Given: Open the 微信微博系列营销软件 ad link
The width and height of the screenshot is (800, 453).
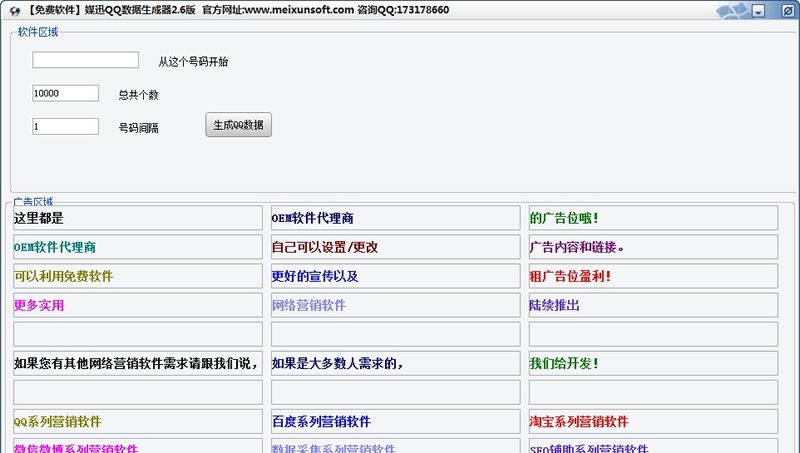Looking at the screenshot, I should point(138,446).
